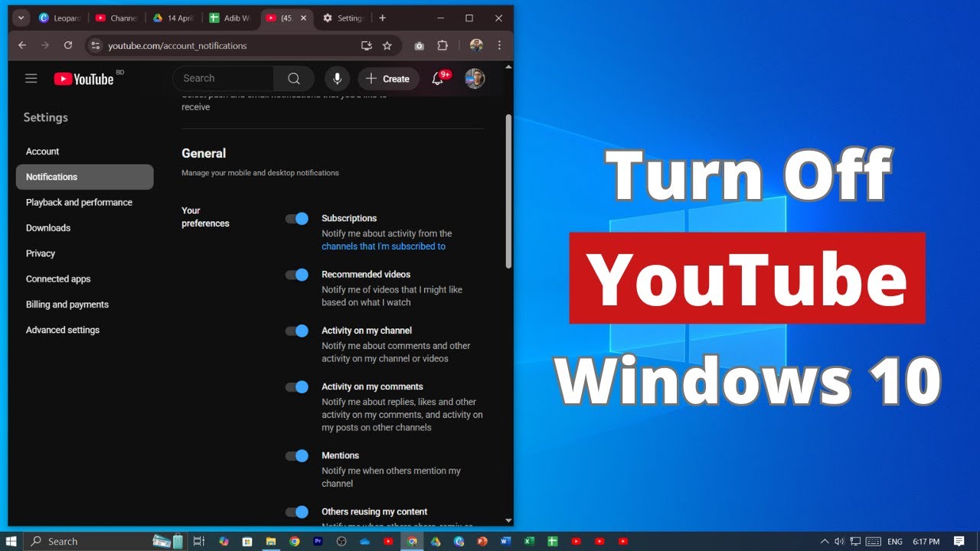Image resolution: width=980 pixels, height=551 pixels.
Task: Toggle Activity on my channel
Action: click(x=297, y=331)
